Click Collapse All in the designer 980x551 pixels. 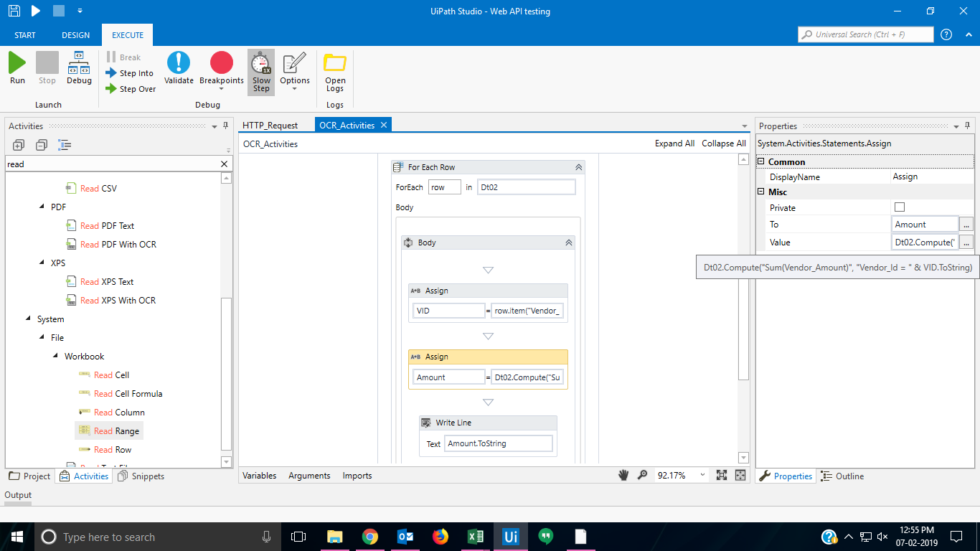coord(724,143)
